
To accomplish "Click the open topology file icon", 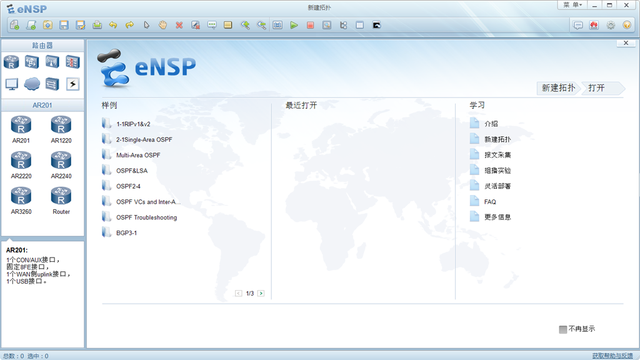I will click(x=48, y=25).
